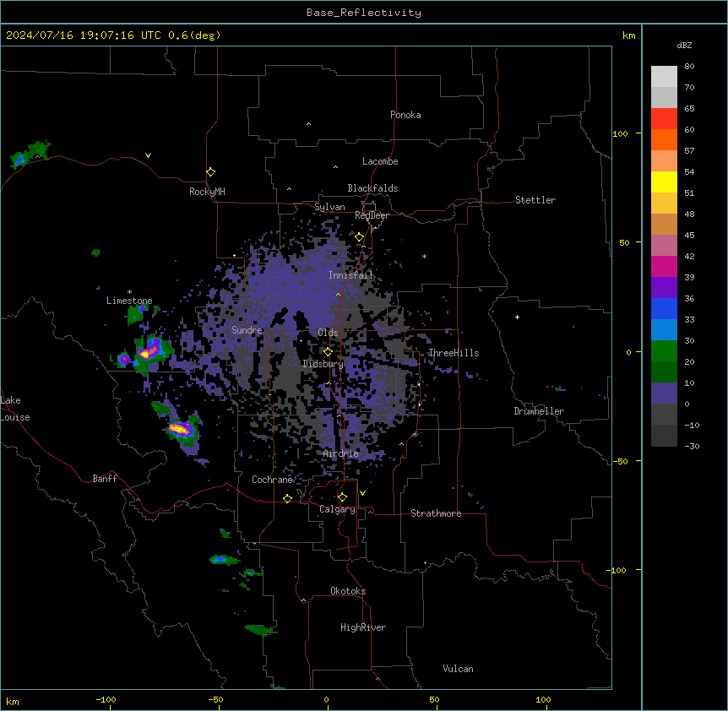Click the Innisfail label
This screenshot has width=728, height=711.
[x=350, y=275]
